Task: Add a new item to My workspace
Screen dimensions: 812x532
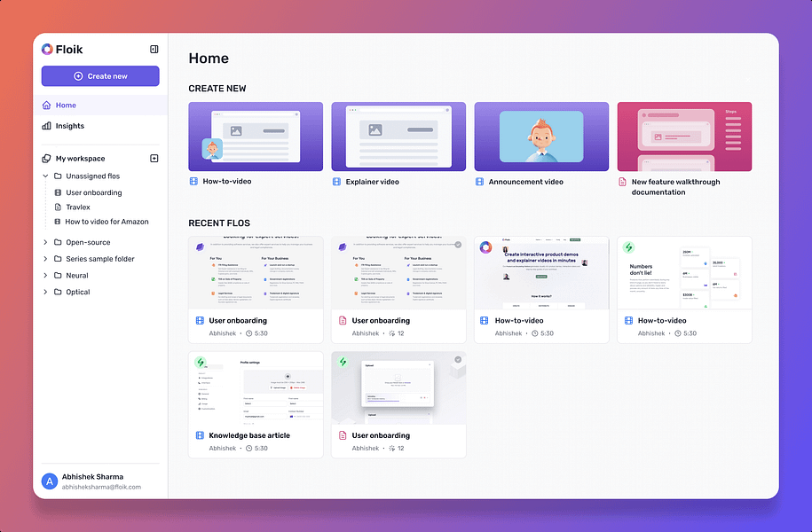Action: click(x=154, y=159)
